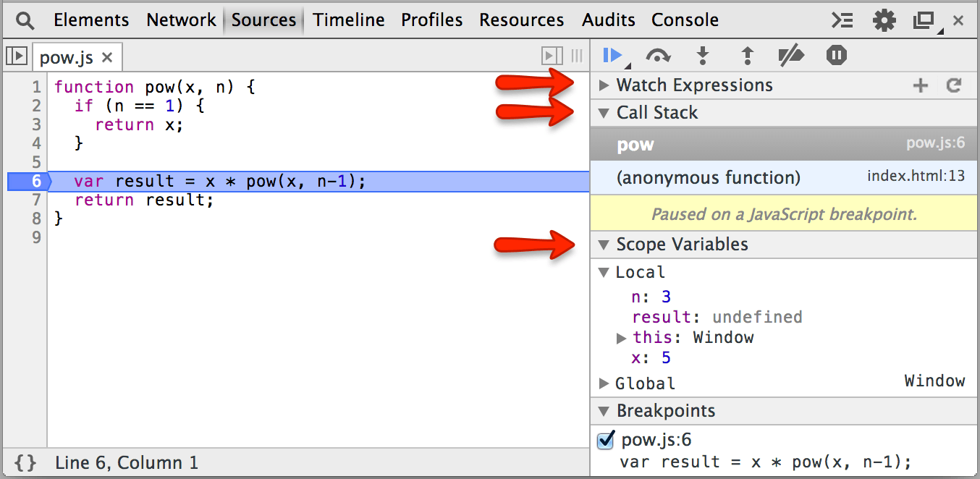Collapse the Scope Variables section
This screenshot has height=479, width=980.
pos(604,245)
